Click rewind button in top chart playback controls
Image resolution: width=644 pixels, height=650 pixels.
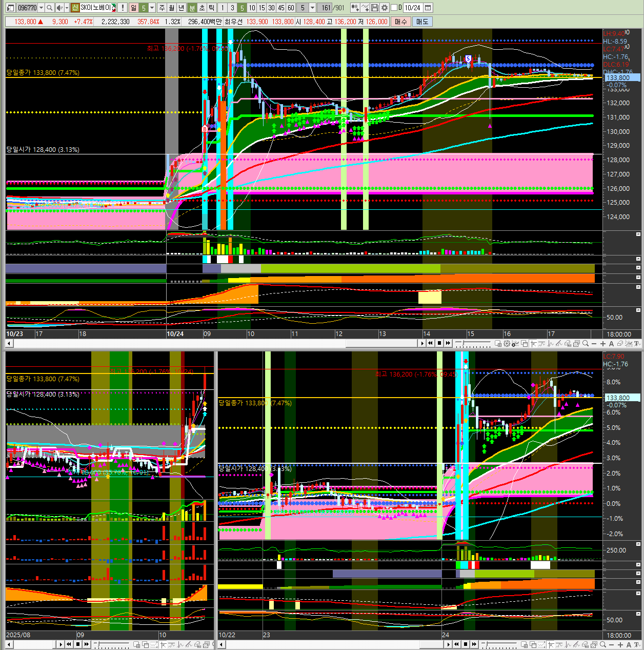click(430, 343)
